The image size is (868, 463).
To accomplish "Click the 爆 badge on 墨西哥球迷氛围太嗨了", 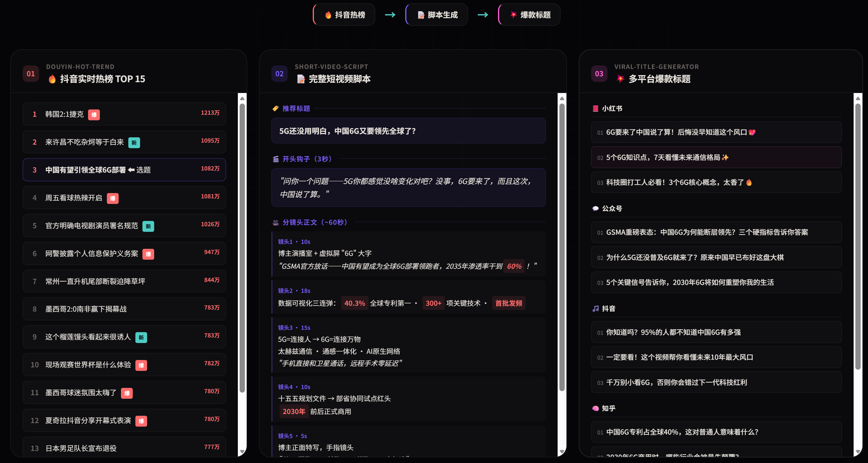I will 127,393.
